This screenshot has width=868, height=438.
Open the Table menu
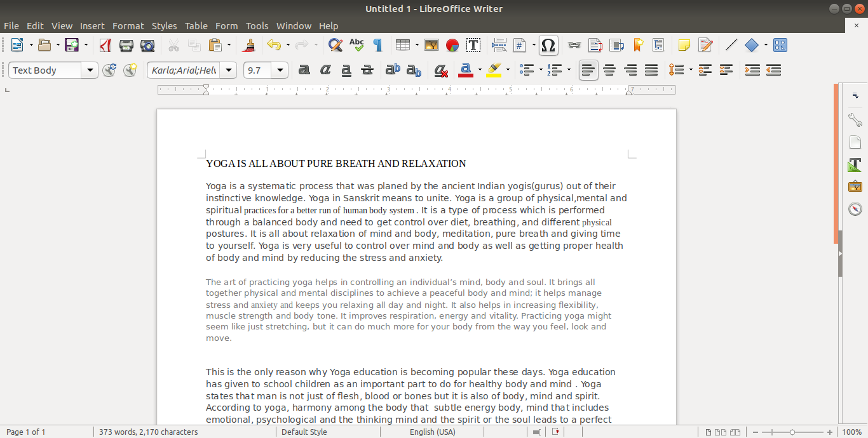(196, 26)
